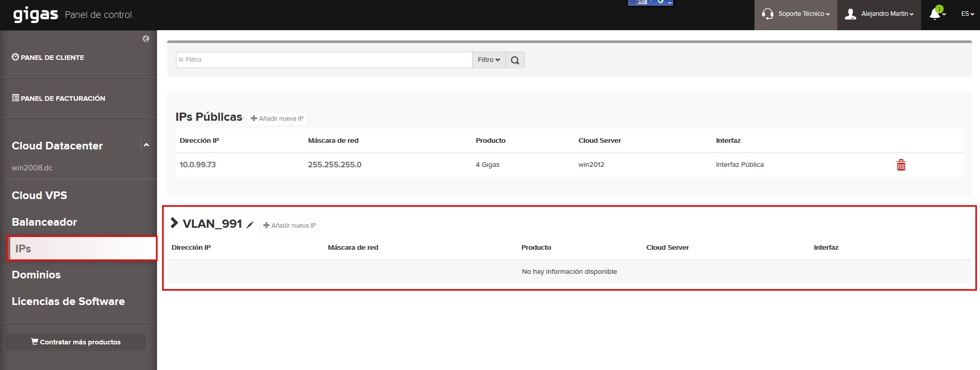Click the gigas logo

coord(35,14)
